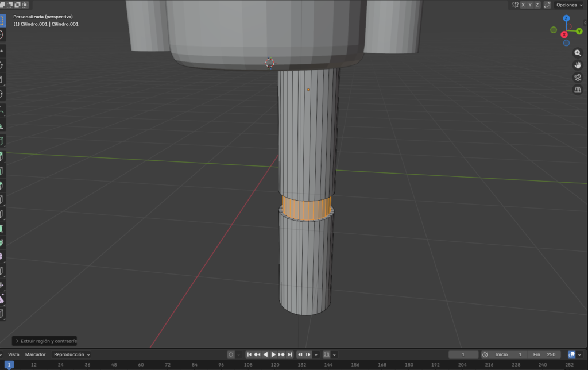
Task: Select the 3D Cursor tool
Action: click(2, 35)
